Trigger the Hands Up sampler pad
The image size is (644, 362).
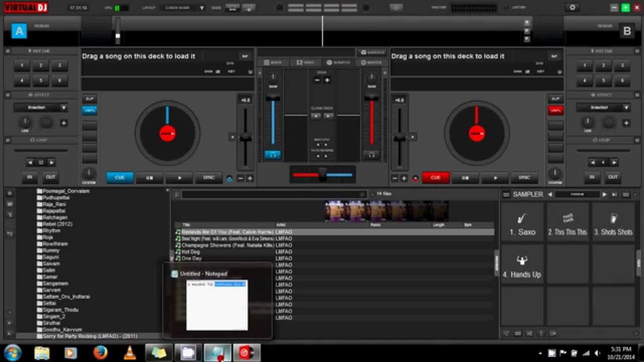[x=522, y=264]
